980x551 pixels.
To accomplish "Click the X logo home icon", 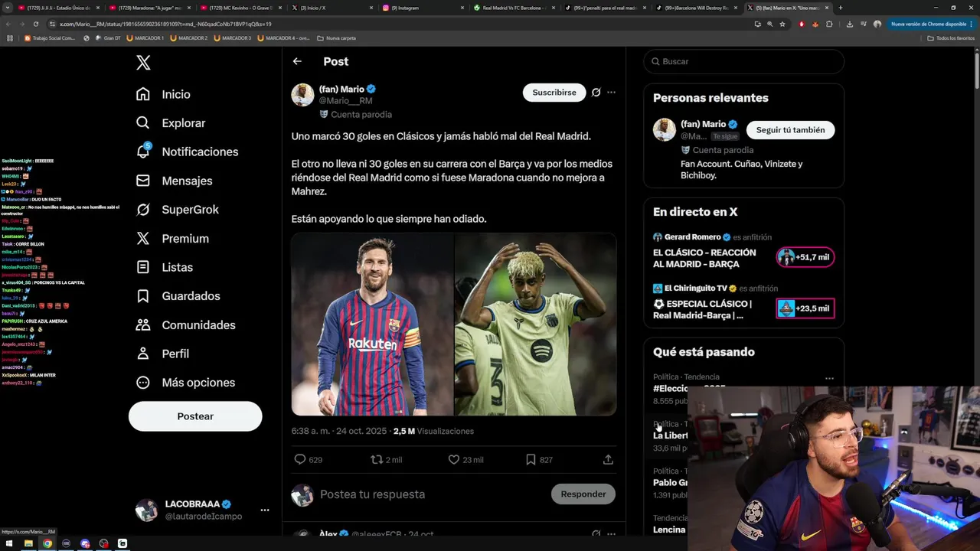I will (x=143, y=63).
